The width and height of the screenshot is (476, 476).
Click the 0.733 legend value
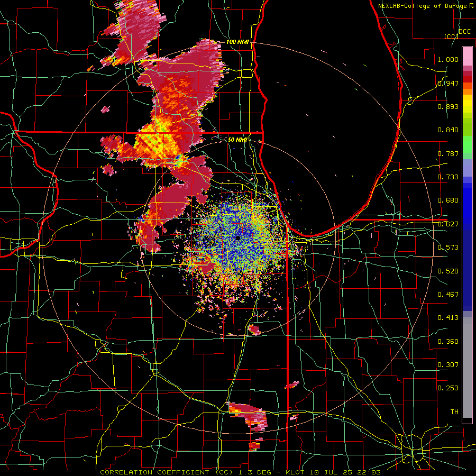click(x=448, y=177)
